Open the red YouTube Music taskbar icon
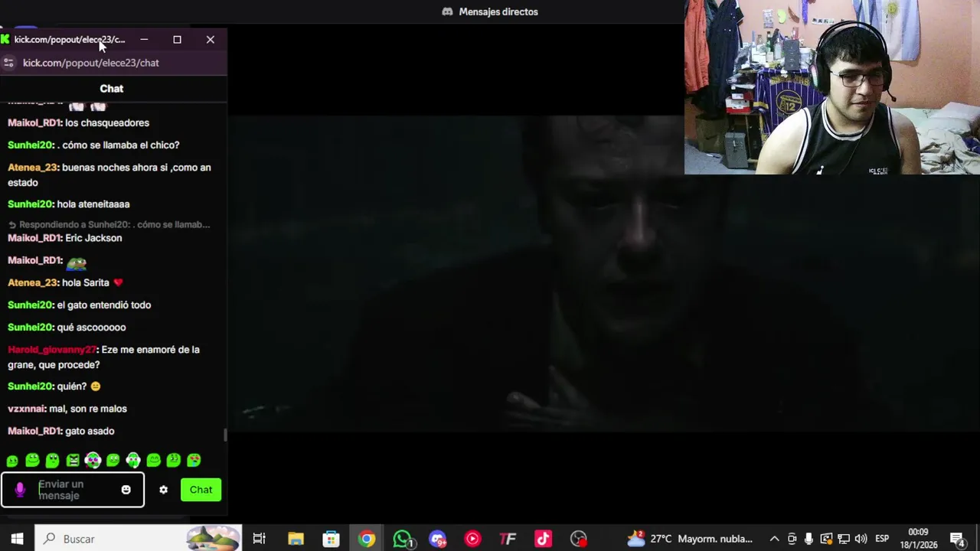 (x=472, y=539)
